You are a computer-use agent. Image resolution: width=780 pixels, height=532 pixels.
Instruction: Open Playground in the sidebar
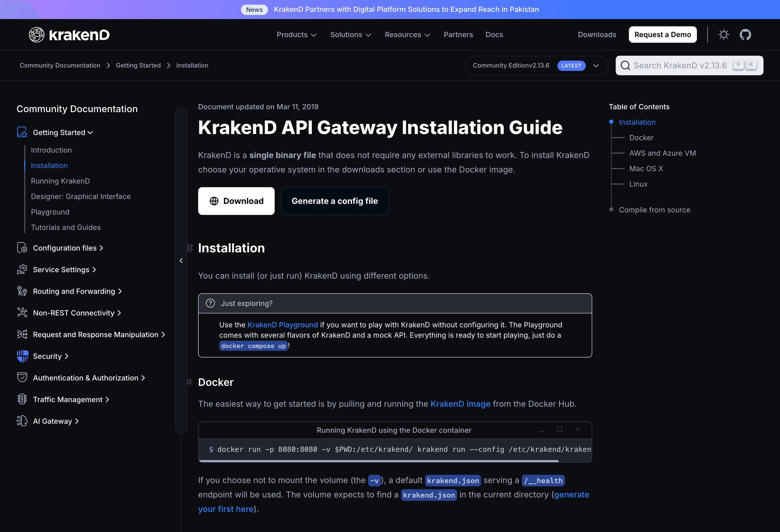50,212
